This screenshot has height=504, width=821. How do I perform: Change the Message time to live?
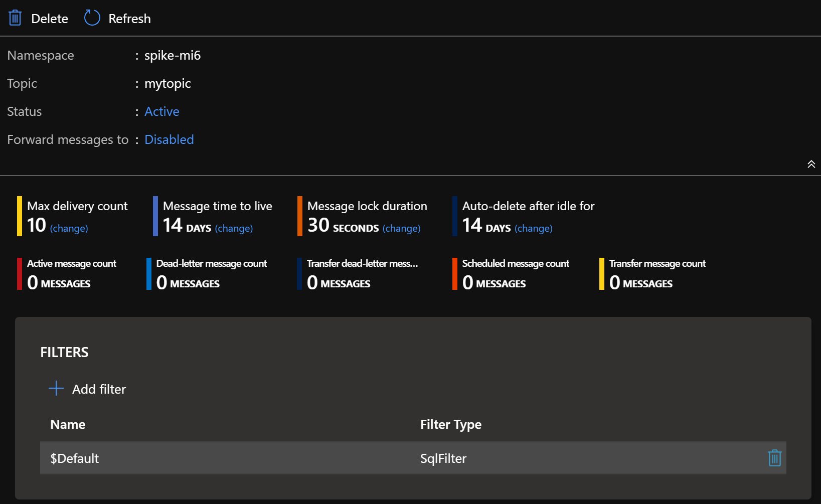[x=234, y=228]
